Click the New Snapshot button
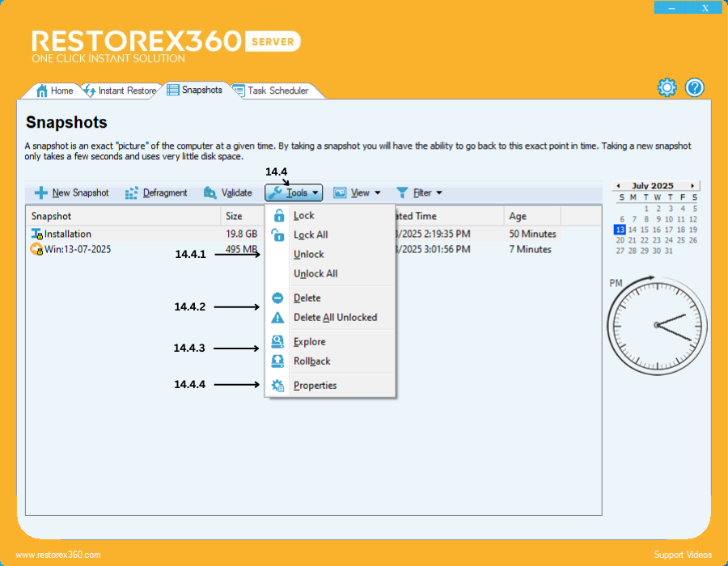Viewport: 728px width, 566px height. tap(71, 192)
